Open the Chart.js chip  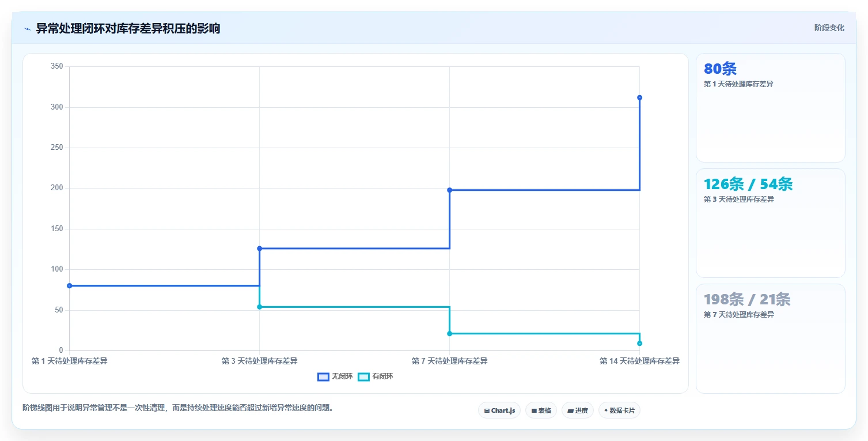tap(499, 410)
